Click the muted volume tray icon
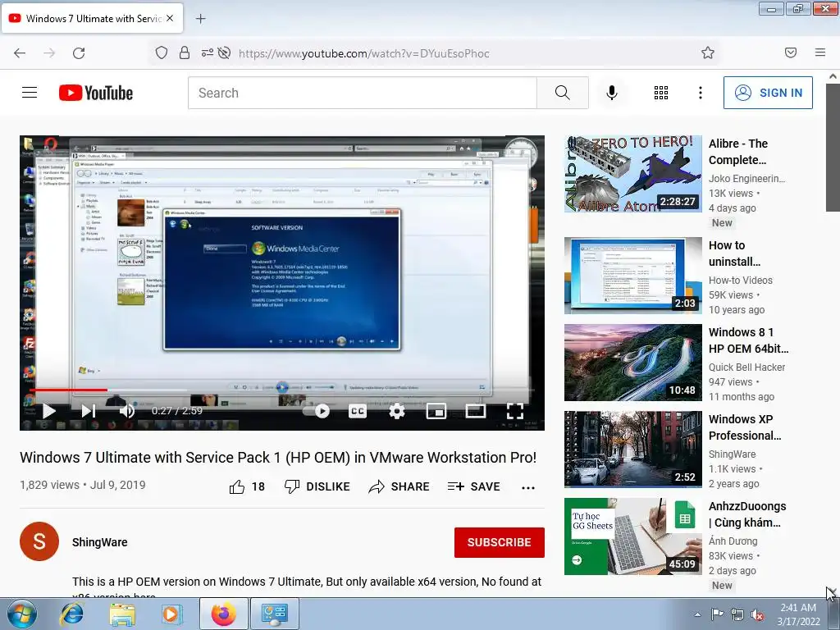Viewport: 840px width, 630px height. pyautogui.click(x=757, y=614)
